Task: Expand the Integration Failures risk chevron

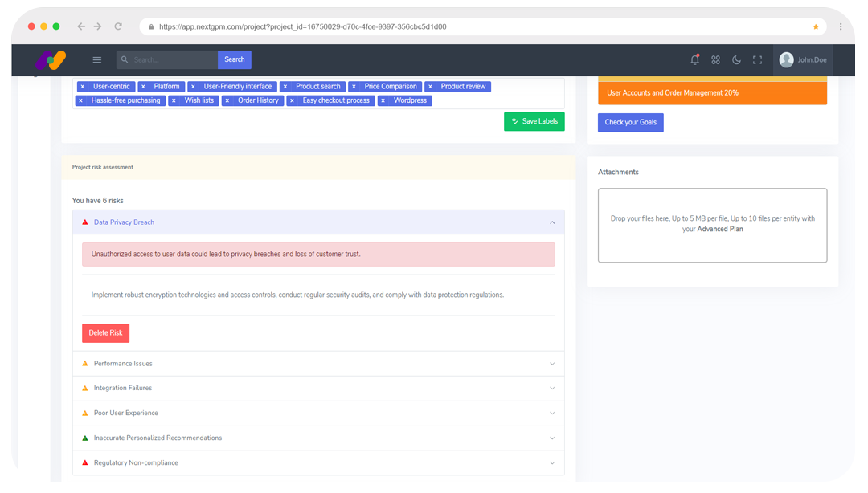Action: [x=552, y=389]
